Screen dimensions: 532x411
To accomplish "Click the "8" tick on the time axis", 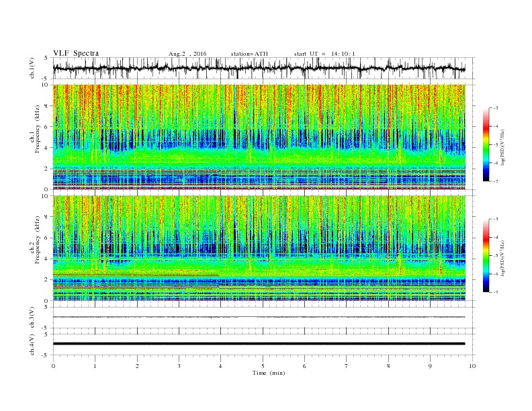I will 388,366.
